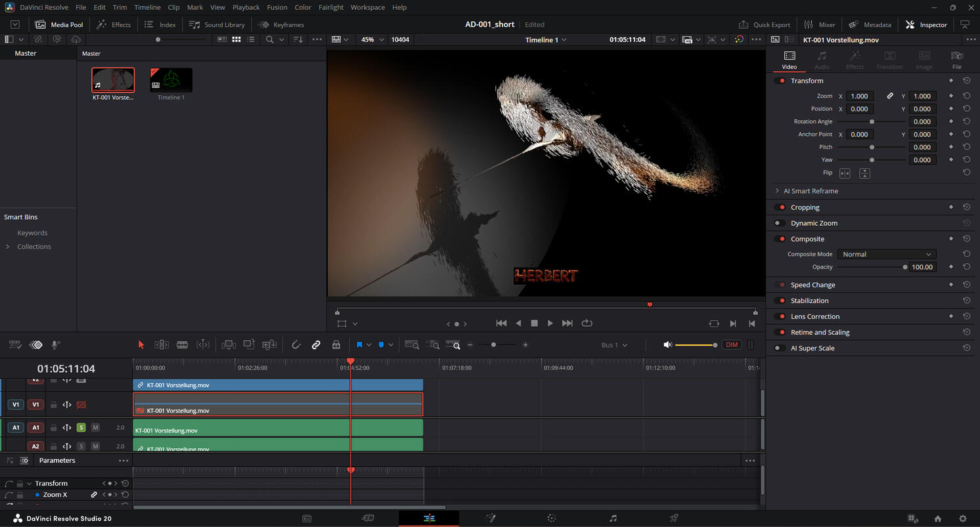Open the Fairlight page icon in bottom bar
The height and width of the screenshot is (527, 980).
[x=613, y=518]
